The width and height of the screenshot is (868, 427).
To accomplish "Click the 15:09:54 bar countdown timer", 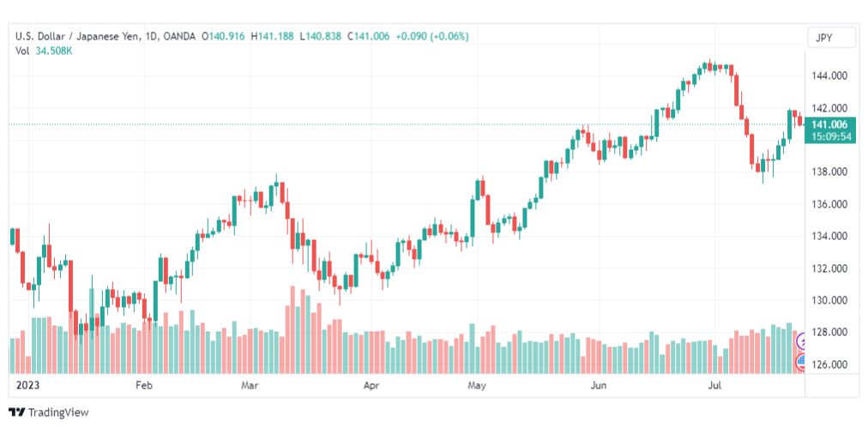I will [829, 136].
